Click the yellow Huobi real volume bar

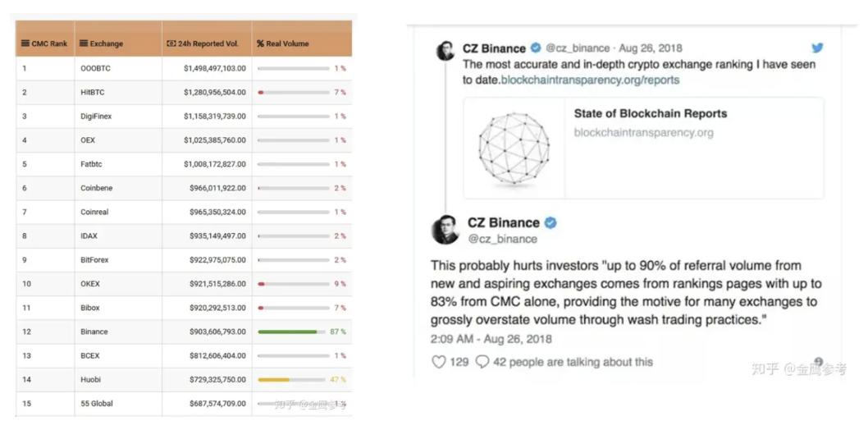pyautogui.click(x=274, y=380)
